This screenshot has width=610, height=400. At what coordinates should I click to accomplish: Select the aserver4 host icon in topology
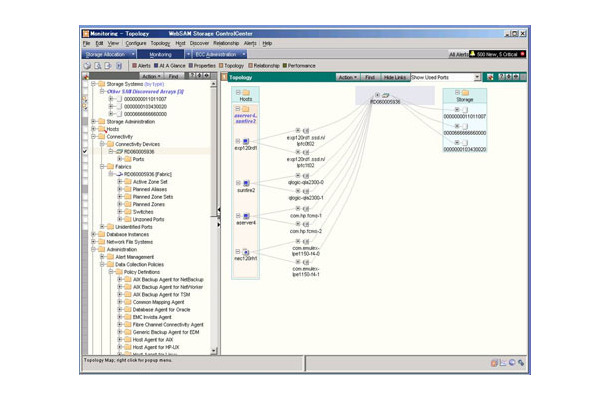tap(246, 216)
